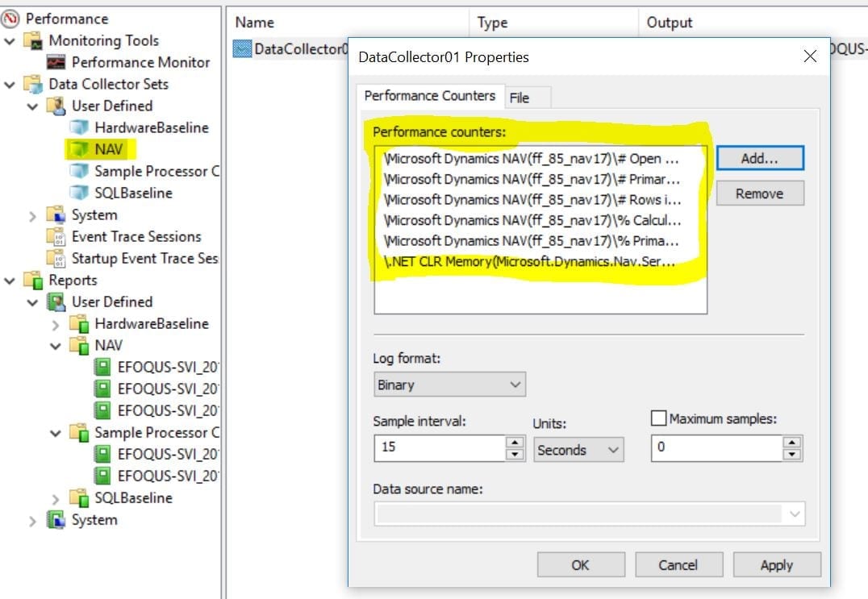Click the Add... button
The image size is (868, 599).
[x=760, y=158]
